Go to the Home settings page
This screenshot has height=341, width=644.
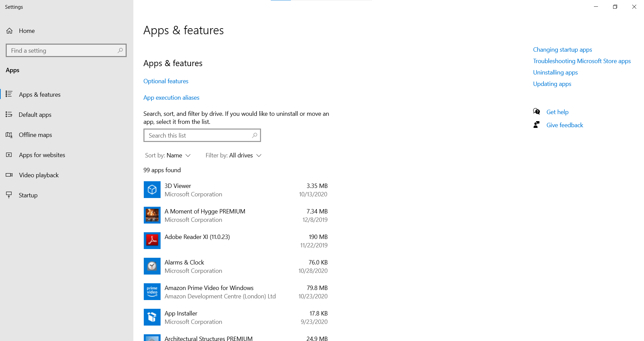[x=27, y=31]
